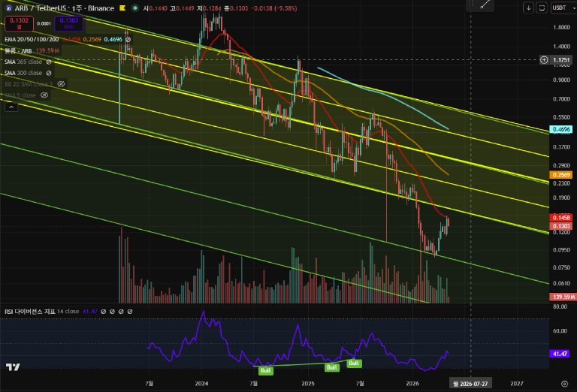Grab the drawing toolbar drag handle

coord(471,5)
